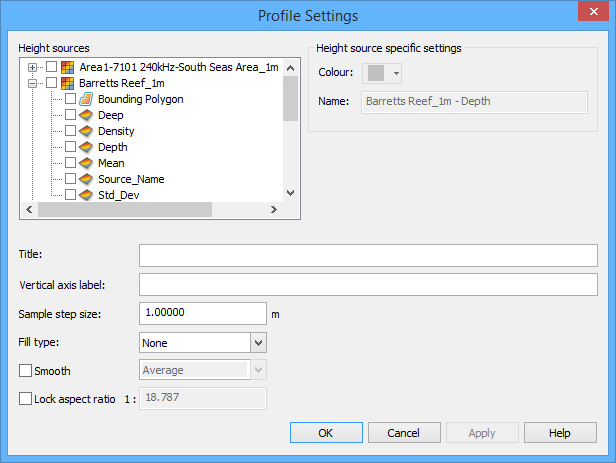Click the Cancel button
The width and height of the screenshot is (616, 463).
pyautogui.click(x=403, y=433)
